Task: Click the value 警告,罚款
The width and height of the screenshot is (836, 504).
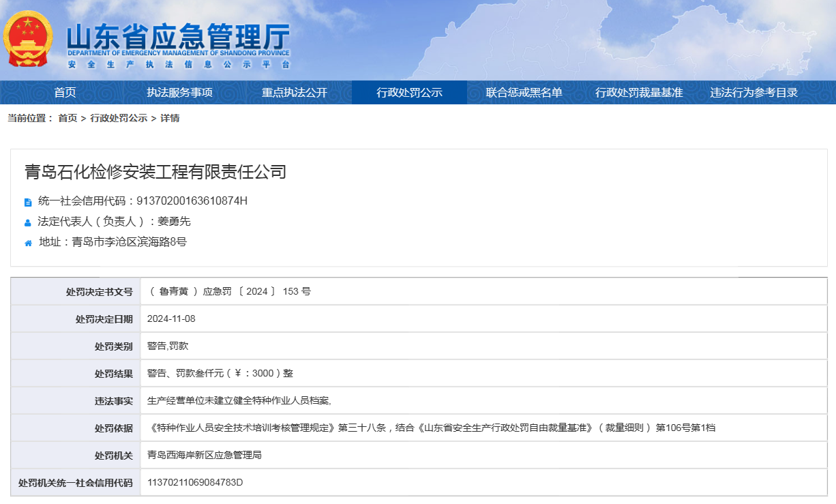Action: (168, 346)
